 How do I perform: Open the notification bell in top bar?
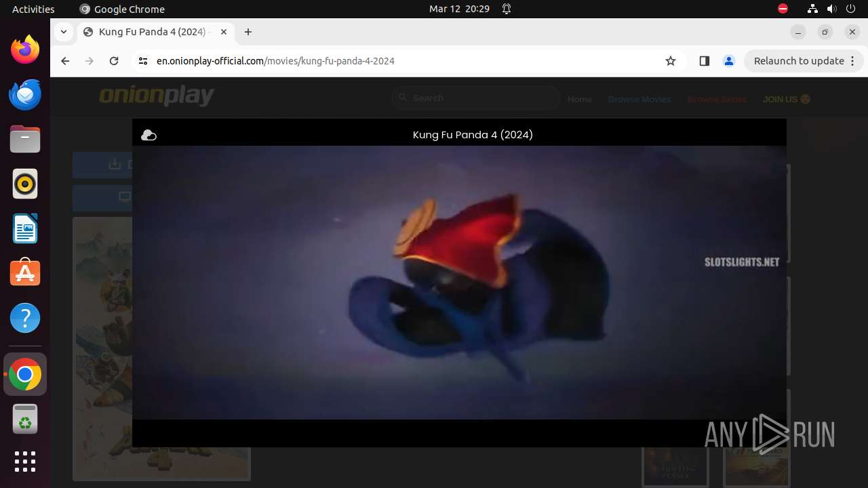[507, 9]
